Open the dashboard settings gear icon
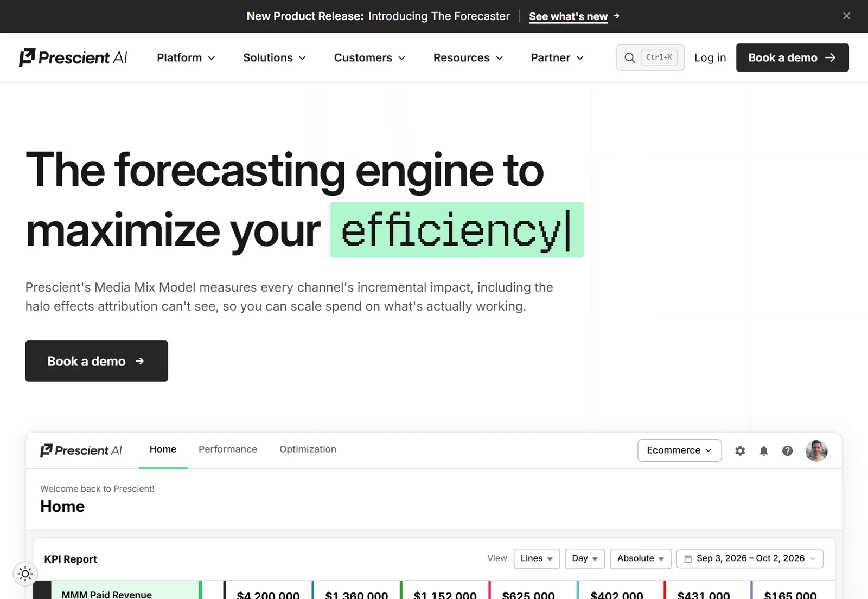Screen dimensions: 868x599 [x=740, y=450]
